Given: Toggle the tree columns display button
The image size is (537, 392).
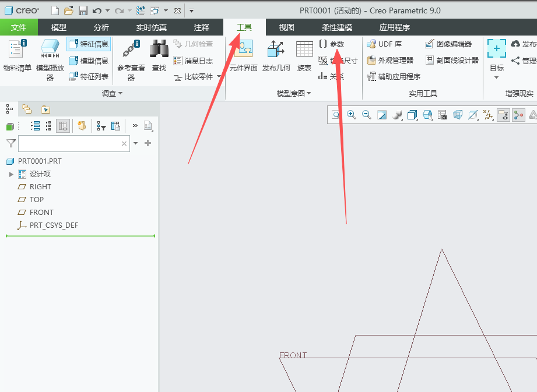Looking at the screenshot, I should coord(62,126).
